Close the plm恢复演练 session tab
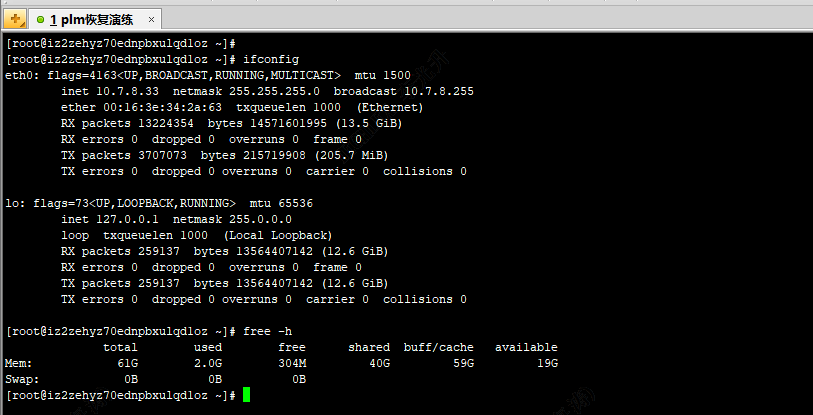The image size is (813, 415). 151,20
